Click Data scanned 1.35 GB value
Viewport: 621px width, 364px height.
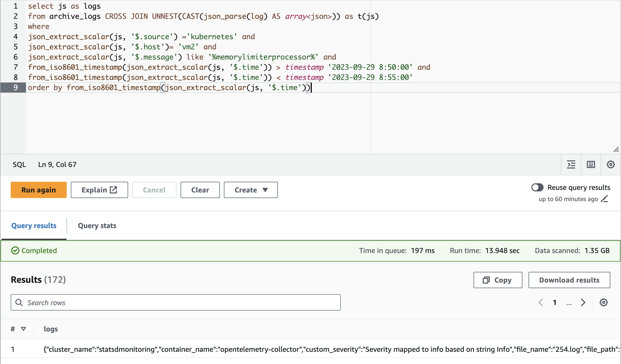click(597, 250)
